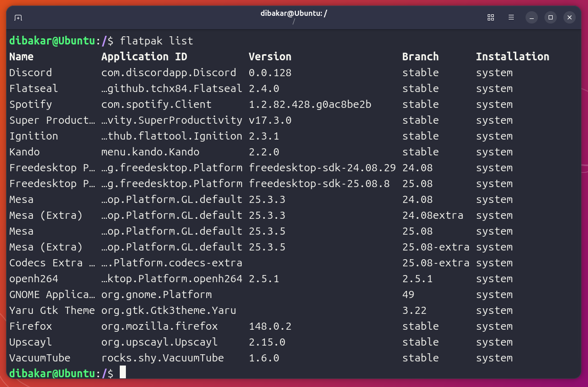Click the typed command flatpak list
Screen dimensions: 588x387
[x=157, y=41]
